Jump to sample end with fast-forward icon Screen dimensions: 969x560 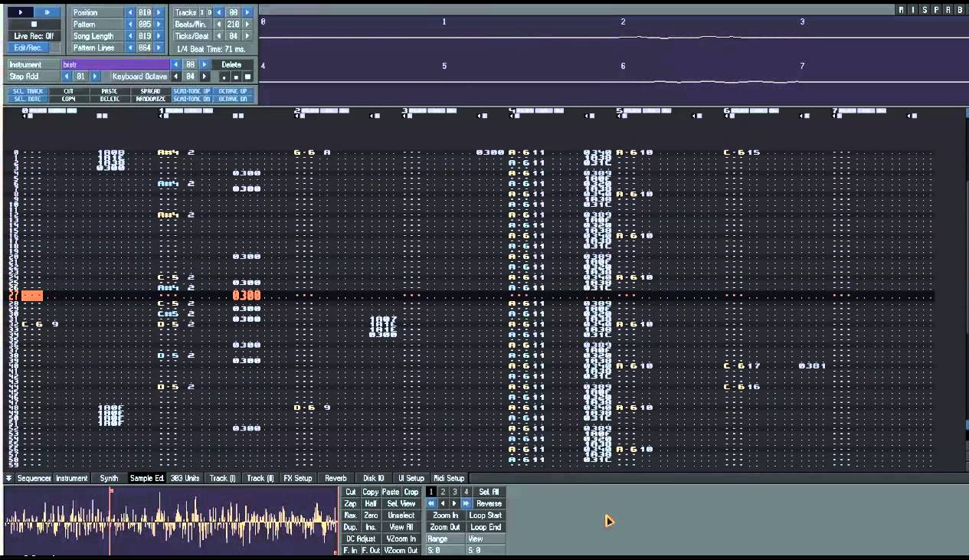(x=466, y=504)
